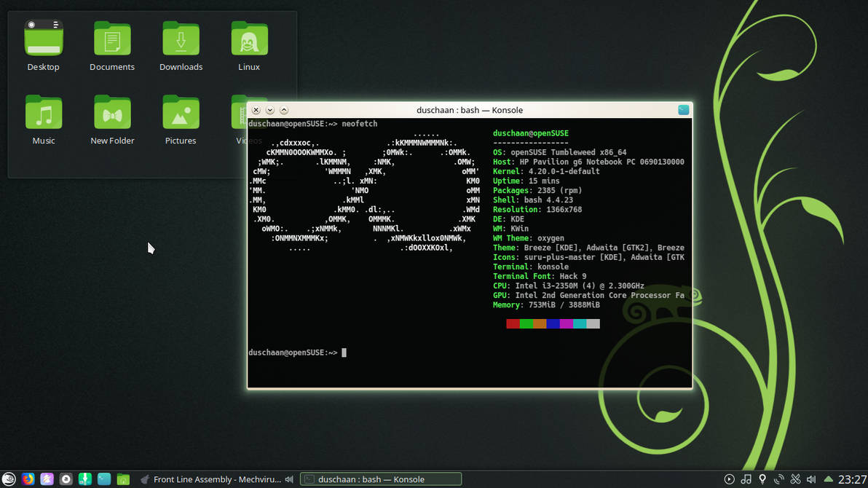The image size is (868, 488).
Task: Click the 'WM: KWin' line
Action: tap(511, 229)
